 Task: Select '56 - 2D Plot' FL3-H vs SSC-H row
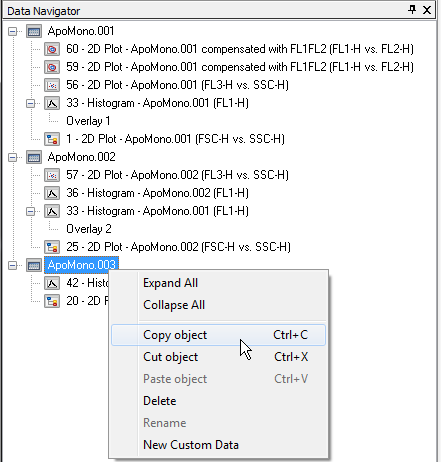click(x=177, y=85)
